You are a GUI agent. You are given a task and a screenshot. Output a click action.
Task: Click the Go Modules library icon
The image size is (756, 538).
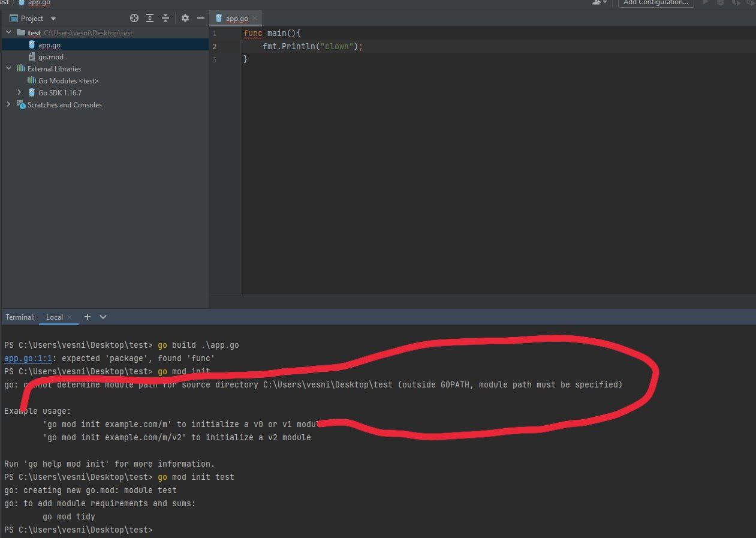[x=32, y=80]
